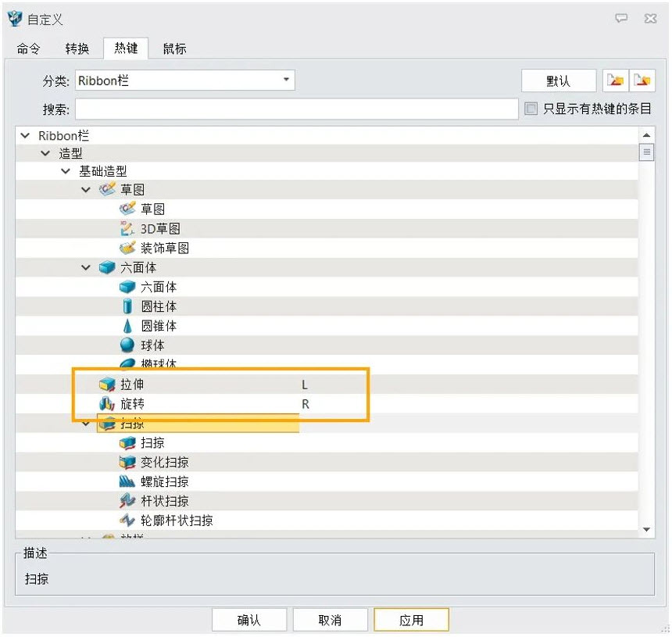Select the 螺旋扫掠 icon
672x637 pixels.
point(127,481)
